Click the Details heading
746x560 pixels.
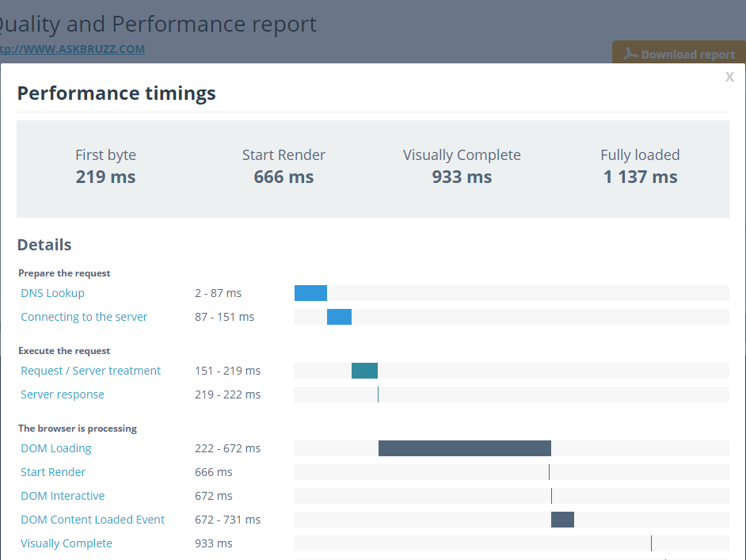coord(44,245)
